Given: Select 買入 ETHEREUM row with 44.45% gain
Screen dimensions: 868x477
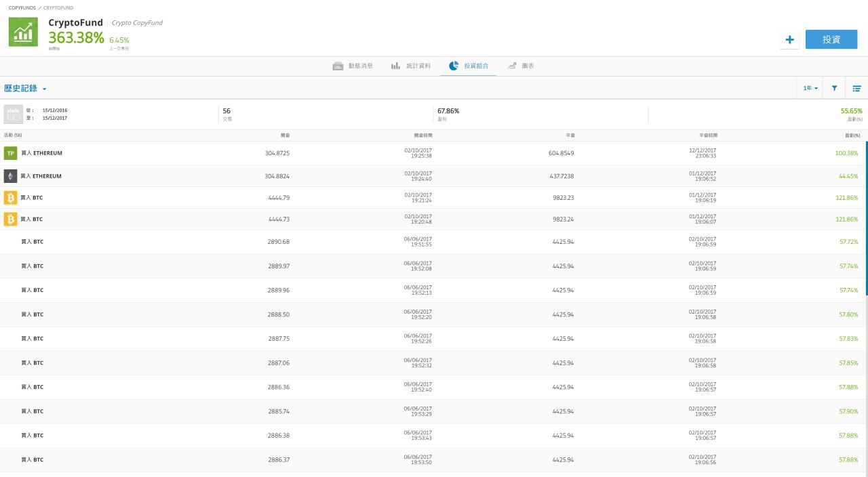Looking at the screenshot, I should coord(434,176).
